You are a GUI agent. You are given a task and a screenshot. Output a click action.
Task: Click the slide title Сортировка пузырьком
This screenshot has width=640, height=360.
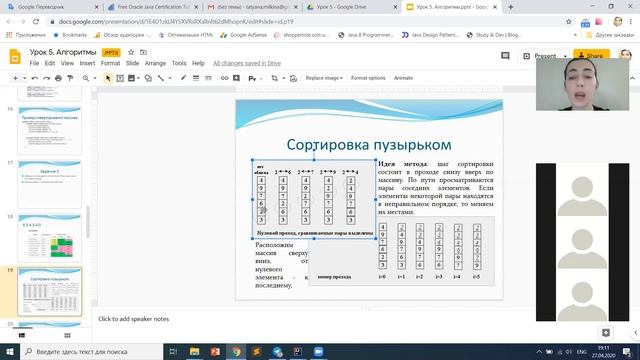point(369,144)
